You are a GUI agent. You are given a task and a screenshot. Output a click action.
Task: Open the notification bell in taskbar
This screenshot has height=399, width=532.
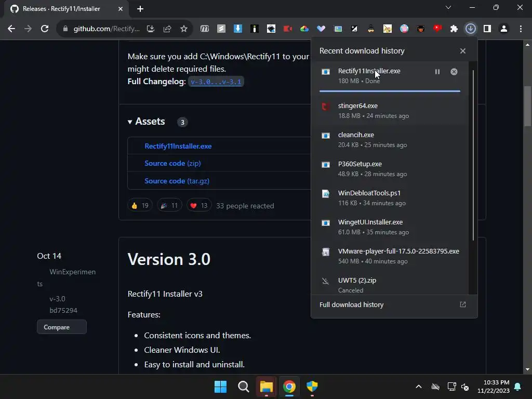coord(518,387)
